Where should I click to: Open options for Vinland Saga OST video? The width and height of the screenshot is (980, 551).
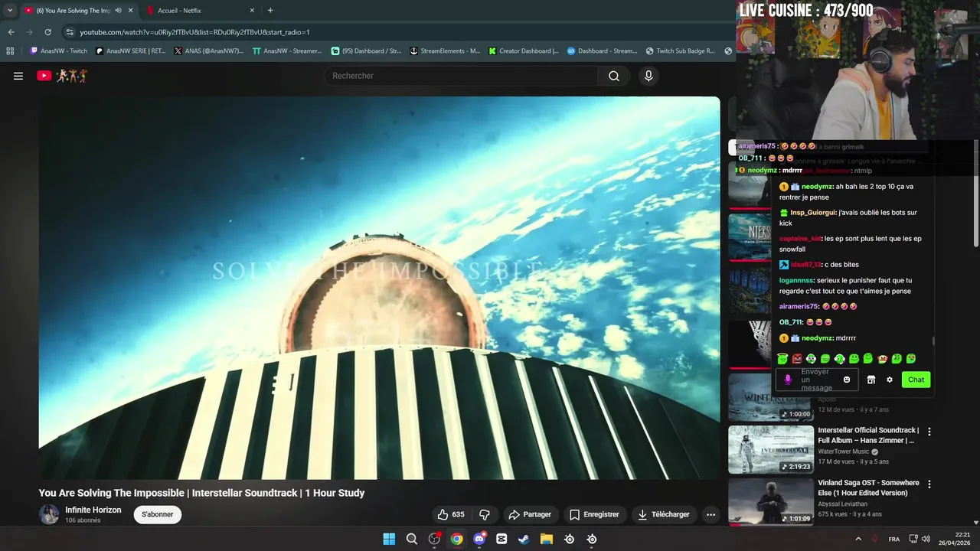pyautogui.click(x=929, y=484)
